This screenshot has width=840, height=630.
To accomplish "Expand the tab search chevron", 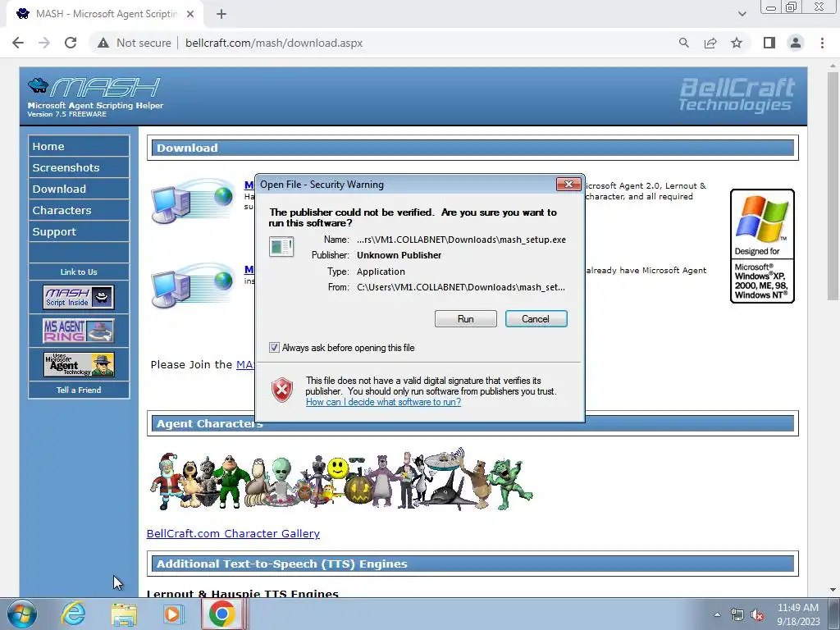I will tap(742, 14).
